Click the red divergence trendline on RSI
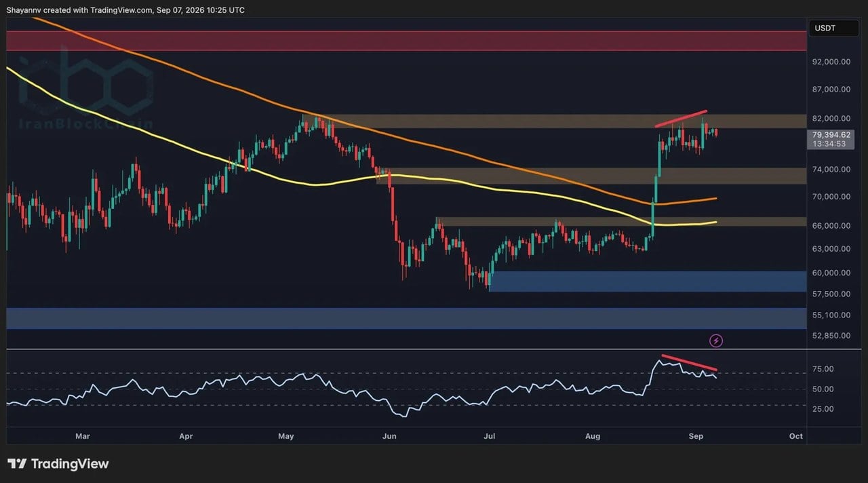The image size is (868, 483). pyautogui.click(x=688, y=363)
